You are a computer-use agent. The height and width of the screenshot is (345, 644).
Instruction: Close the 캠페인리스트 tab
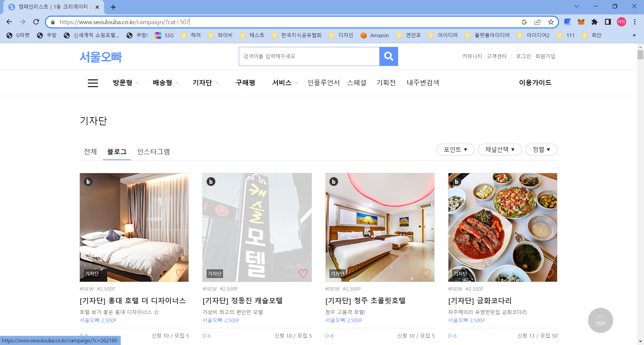(97, 7)
